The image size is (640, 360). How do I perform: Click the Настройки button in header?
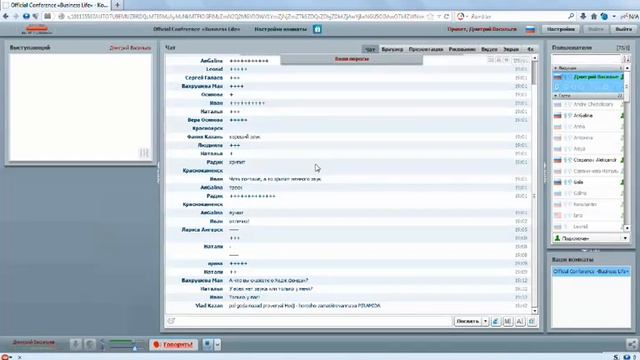pos(561,29)
